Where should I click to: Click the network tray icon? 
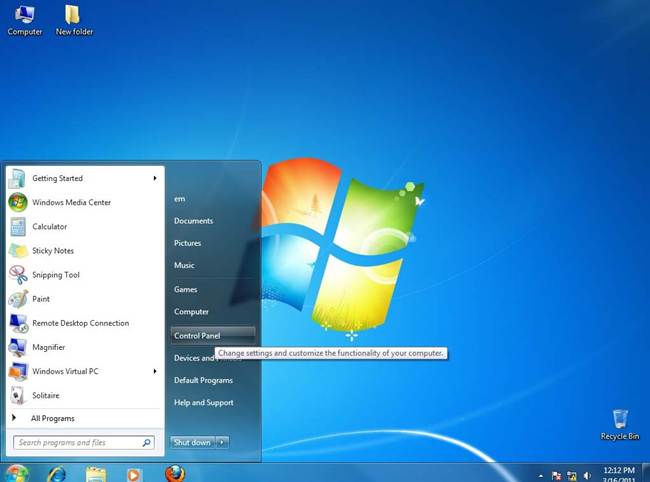[x=572, y=476]
